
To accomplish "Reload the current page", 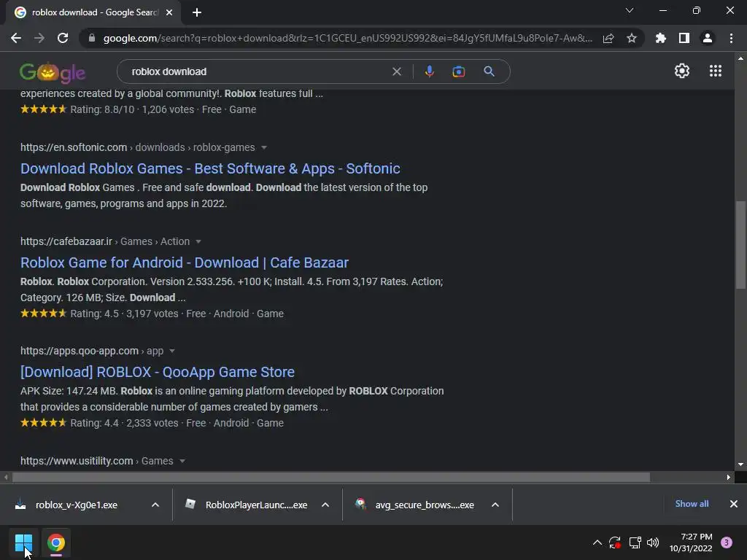I will tap(63, 38).
